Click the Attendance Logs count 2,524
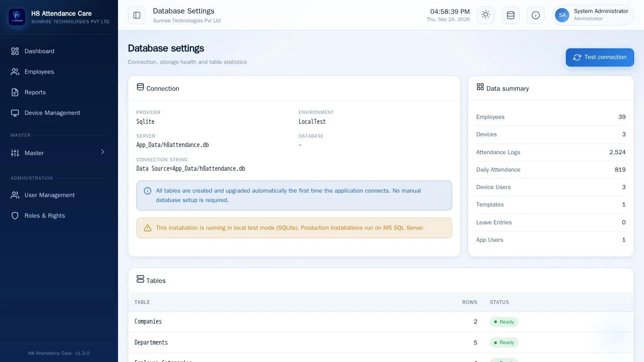The image size is (644, 362). [x=617, y=152]
